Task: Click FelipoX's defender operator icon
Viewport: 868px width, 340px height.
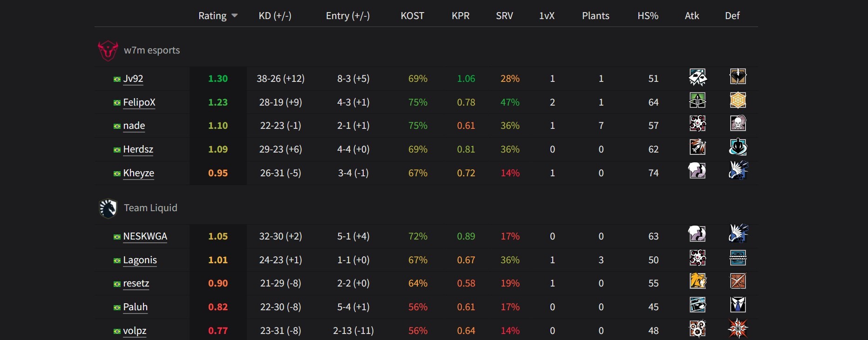Action: click(738, 100)
